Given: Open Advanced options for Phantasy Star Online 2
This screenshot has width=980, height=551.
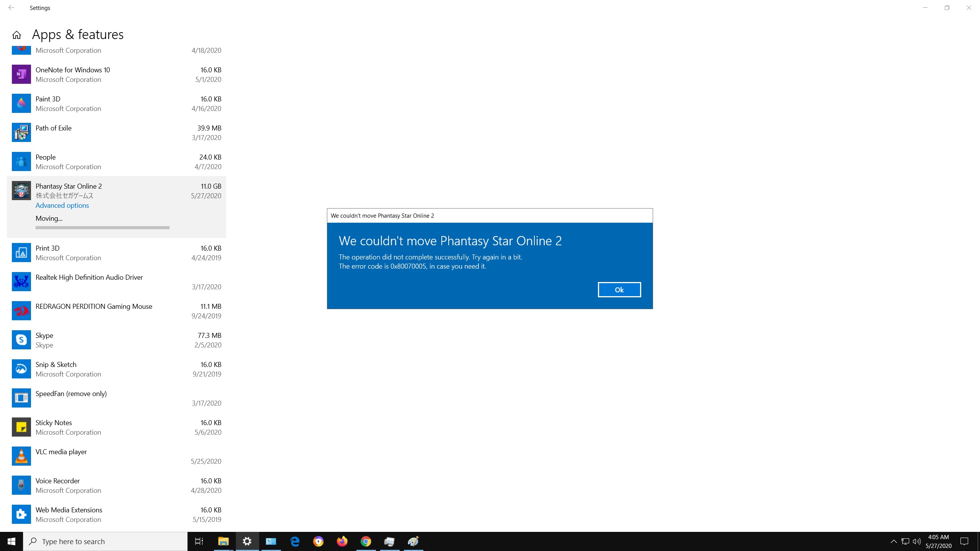Looking at the screenshot, I should (62, 205).
